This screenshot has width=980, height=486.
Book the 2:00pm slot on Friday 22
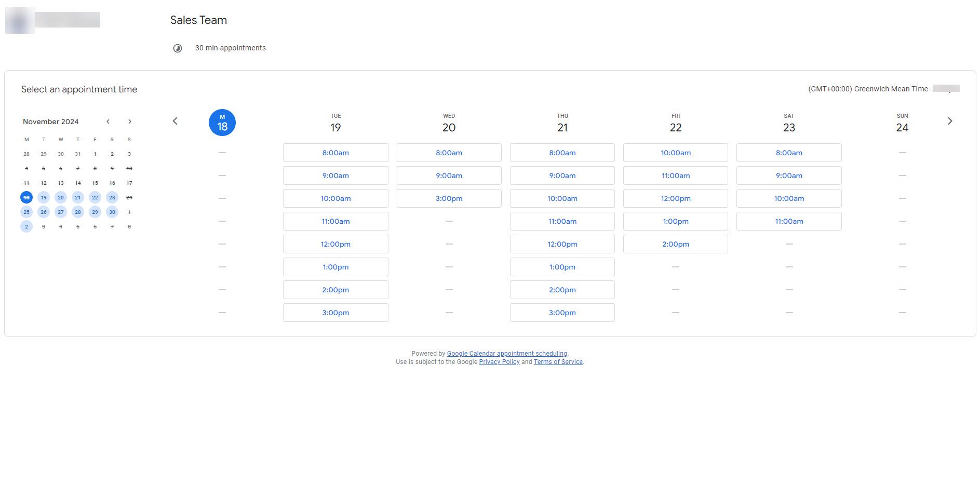(x=675, y=244)
